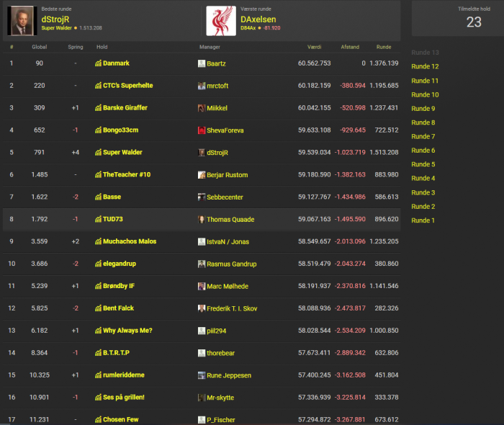Select Runde 6 in the round list

pyautogui.click(x=423, y=151)
